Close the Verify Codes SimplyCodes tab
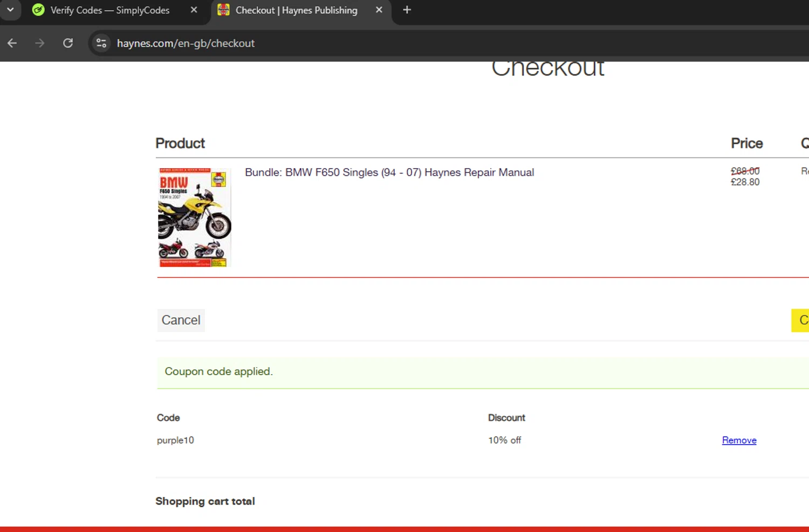This screenshot has height=532, width=809. point(194,10)
